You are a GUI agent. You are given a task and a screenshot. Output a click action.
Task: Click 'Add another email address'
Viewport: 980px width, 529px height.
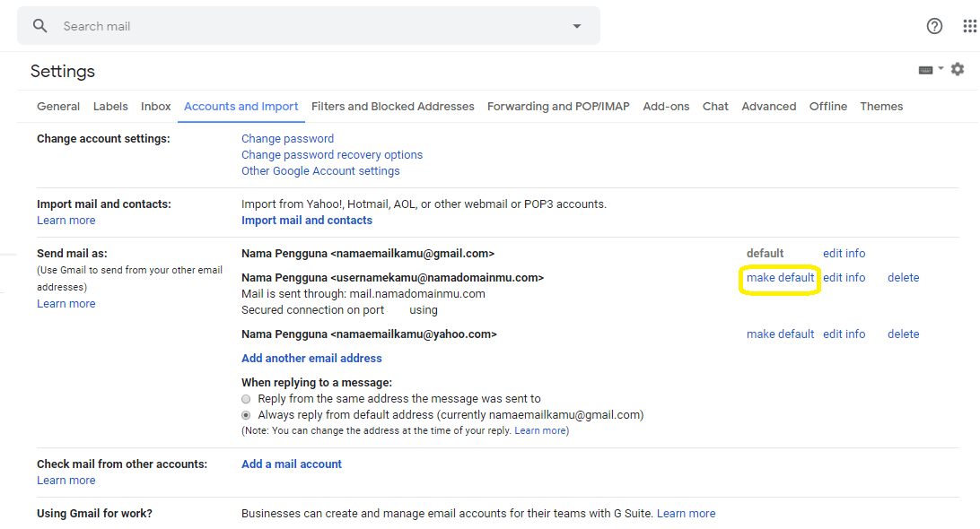(311, 359)
